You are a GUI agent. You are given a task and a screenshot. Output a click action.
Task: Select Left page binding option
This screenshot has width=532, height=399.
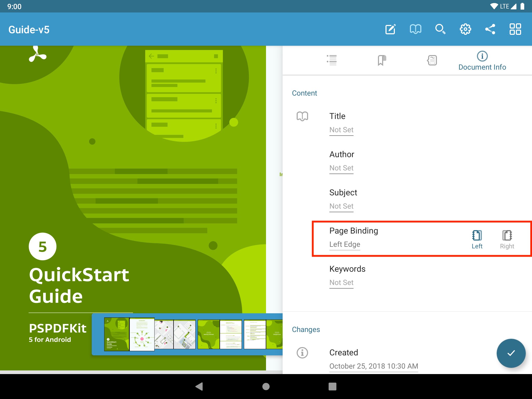pos(477,240)
